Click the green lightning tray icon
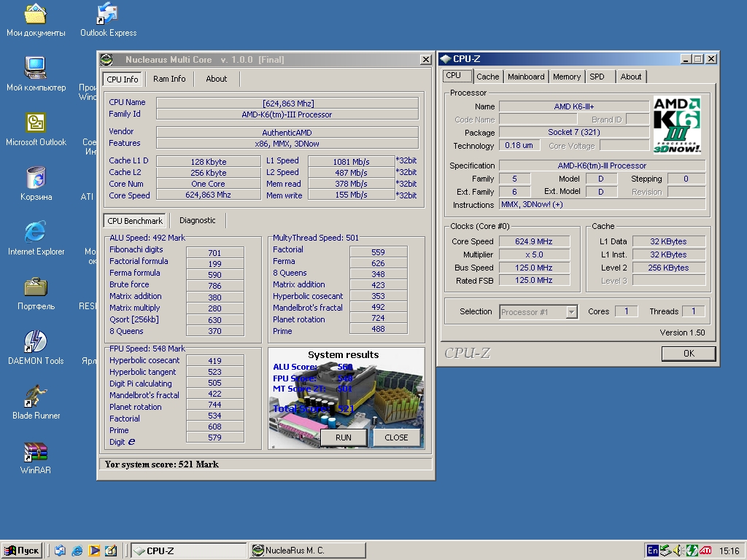Viewport: 747px width, 560px height. coord(692,551)
